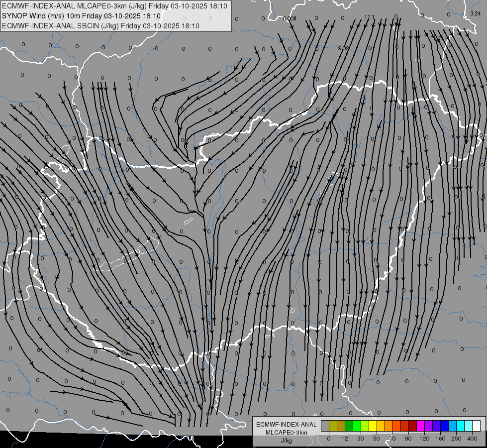Click the legend tick value 120
This screenshot has width=487, height=448.
424,439
